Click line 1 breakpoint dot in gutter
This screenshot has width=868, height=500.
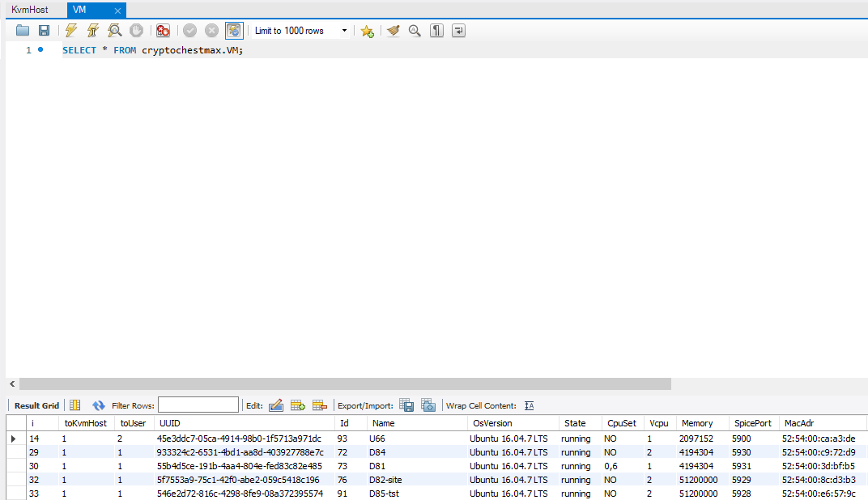[40, 50]
